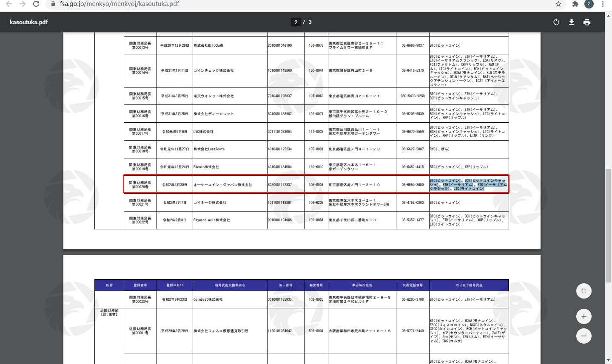The image size is (612, 364).
Task: Click header 代表電話番号
Action: click(413, 285)
